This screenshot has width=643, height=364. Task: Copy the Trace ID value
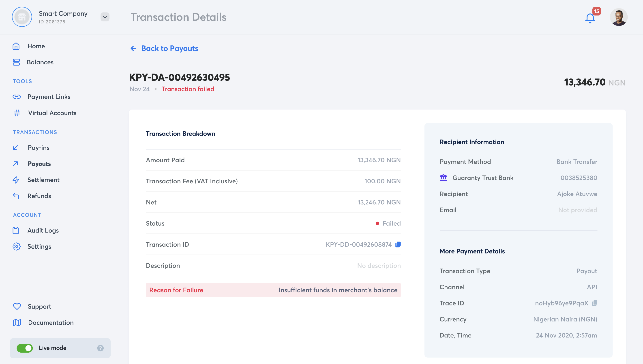pos(594,303)
